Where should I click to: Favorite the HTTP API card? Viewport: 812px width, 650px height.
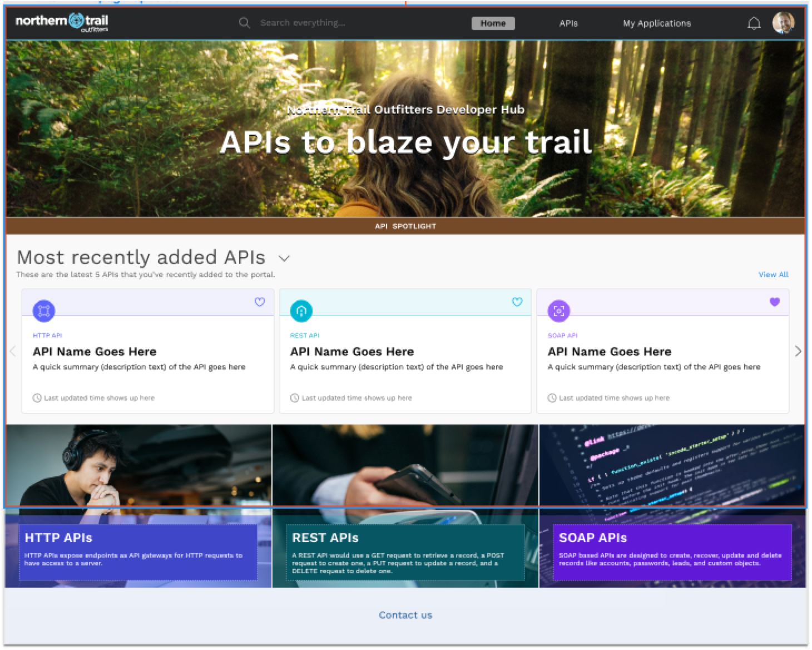coord(260,302)
